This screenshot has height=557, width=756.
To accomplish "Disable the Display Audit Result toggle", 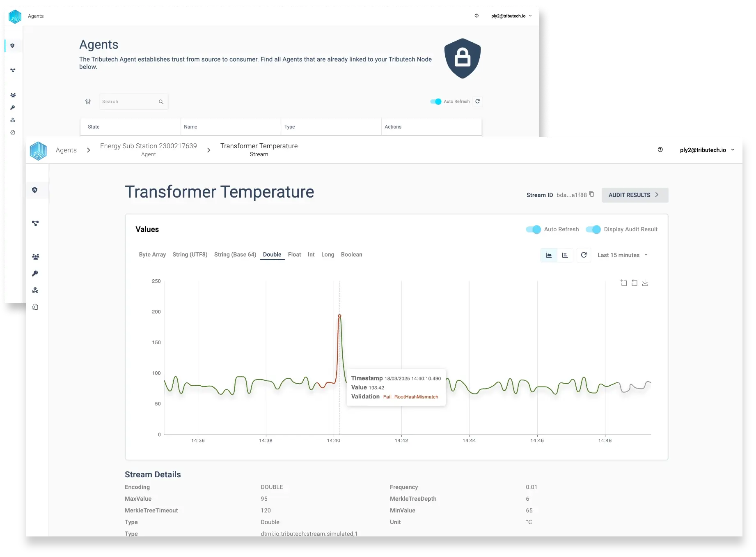I will pos(593,230).
